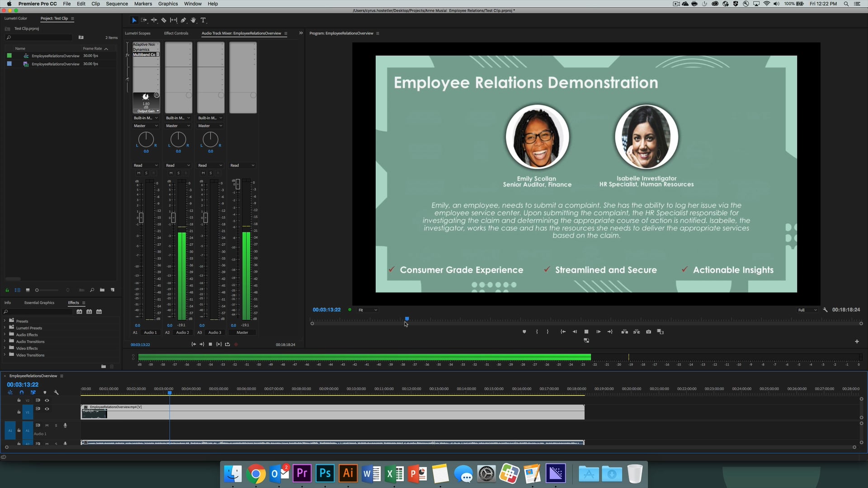This screenshot has width=868, height=488.
Task: Select the Ripple Edit tool
Action: click(x=154, y=20)
